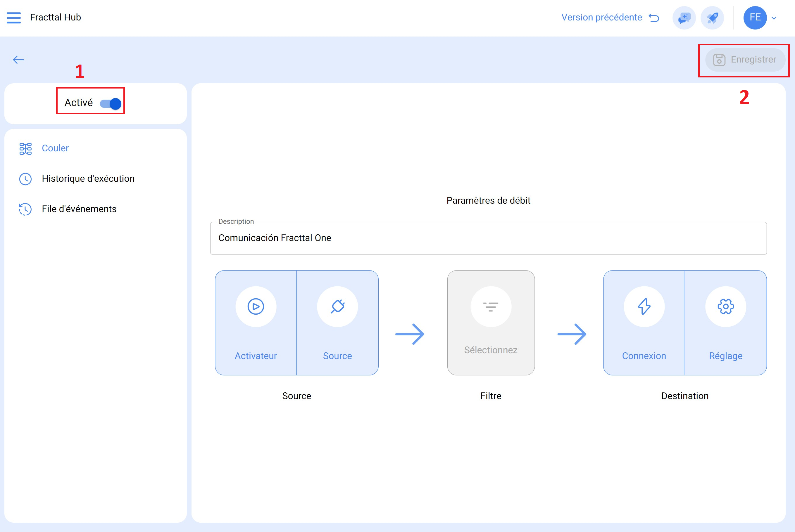Toggle the Activé switch off
Image resolution: width=795 pixels, height=532 pixels.
click(x=110, y=103)
